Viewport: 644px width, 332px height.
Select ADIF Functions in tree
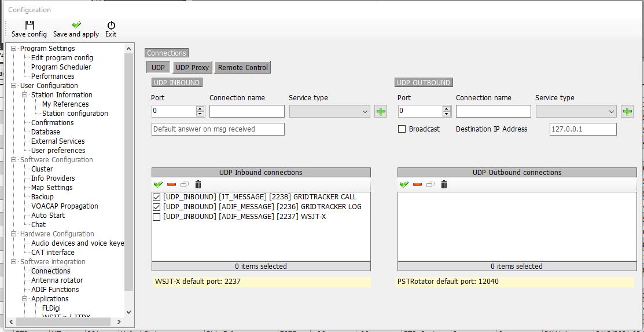(x=55, y=290)
